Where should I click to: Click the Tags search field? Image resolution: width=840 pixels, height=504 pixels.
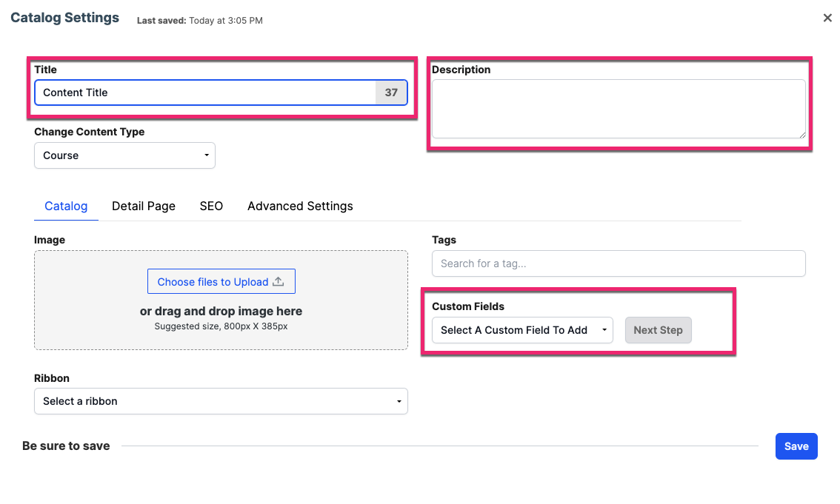pos(619,263)
